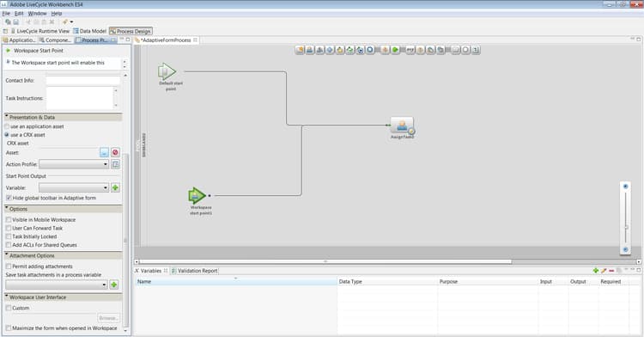Screen dimensions: 644x337
Task: Check Task Initially Locked
Action: (9, 236)
